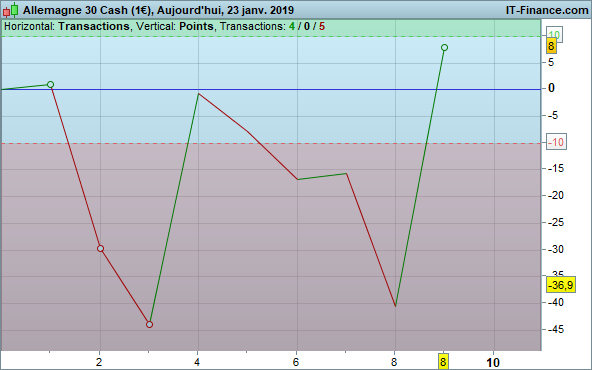Click the candlestick chart icon in title bar
592x370 pixels.
coord(11,10)
